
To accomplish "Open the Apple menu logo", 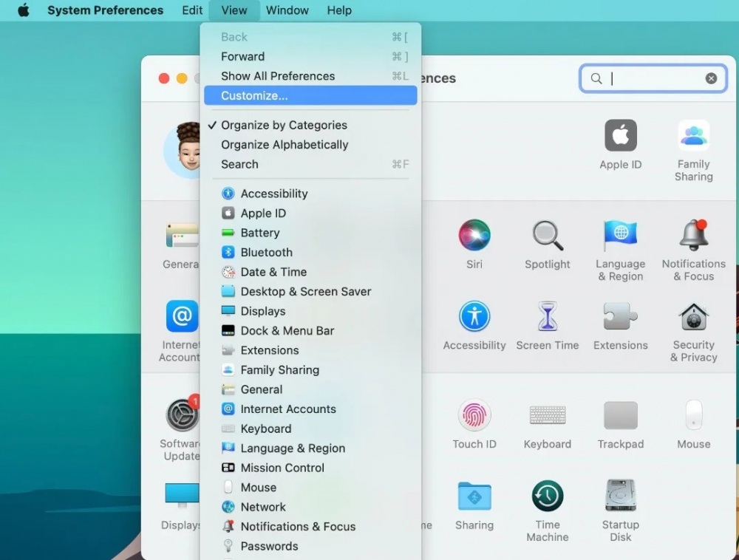I will [24, 10].
